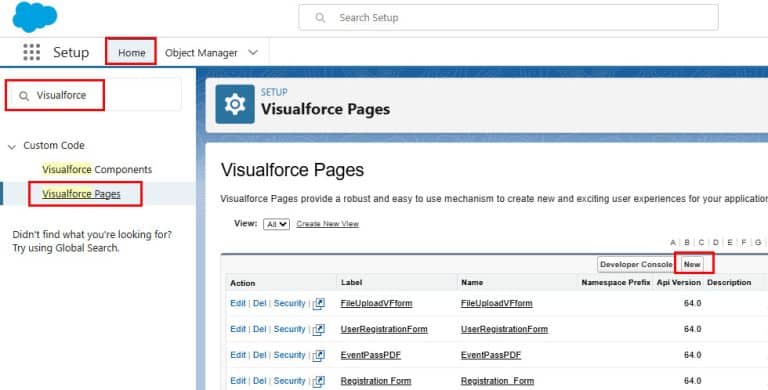Open Registration_Form in Name column
Viewport: 768px width, 390px height.
[497, 381]
